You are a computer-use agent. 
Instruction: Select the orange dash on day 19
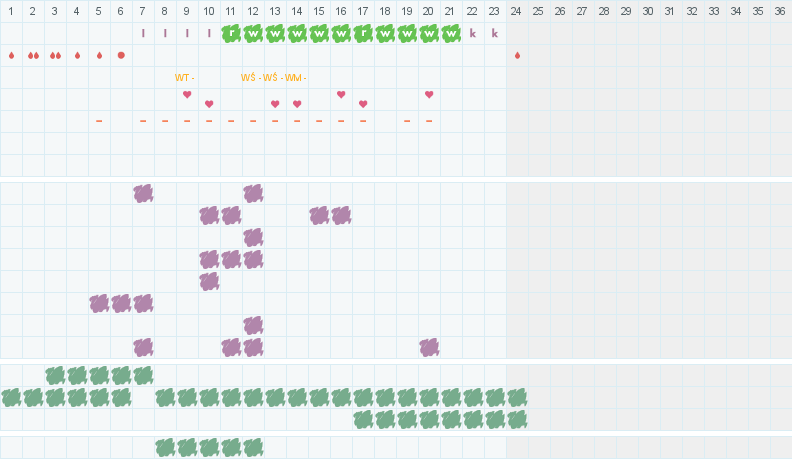tap(407, 121)
